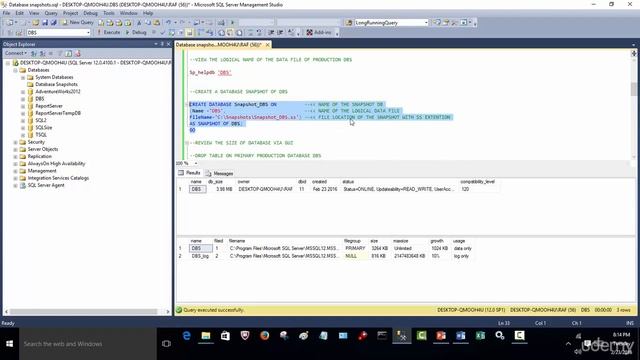Open the Tools menu

(x=109, y=13)
